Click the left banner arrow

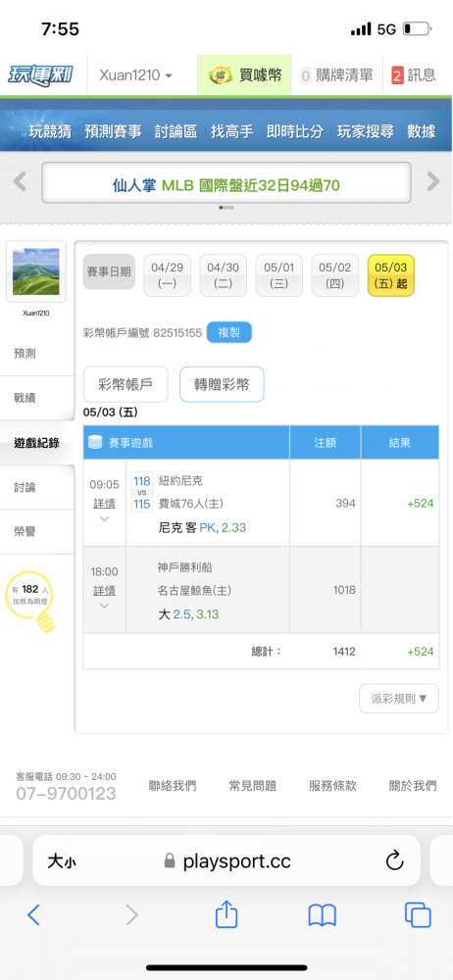tap(20, 182)
